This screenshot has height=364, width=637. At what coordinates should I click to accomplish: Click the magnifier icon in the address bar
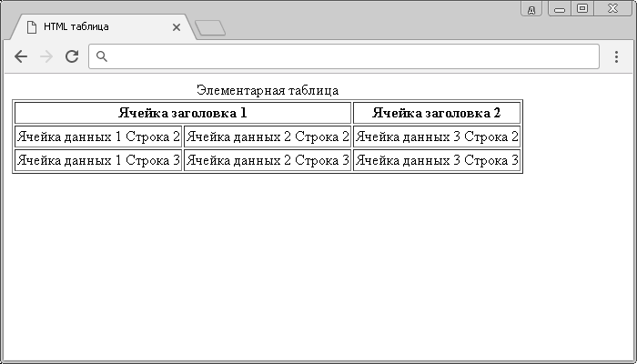tap(102, 56)
